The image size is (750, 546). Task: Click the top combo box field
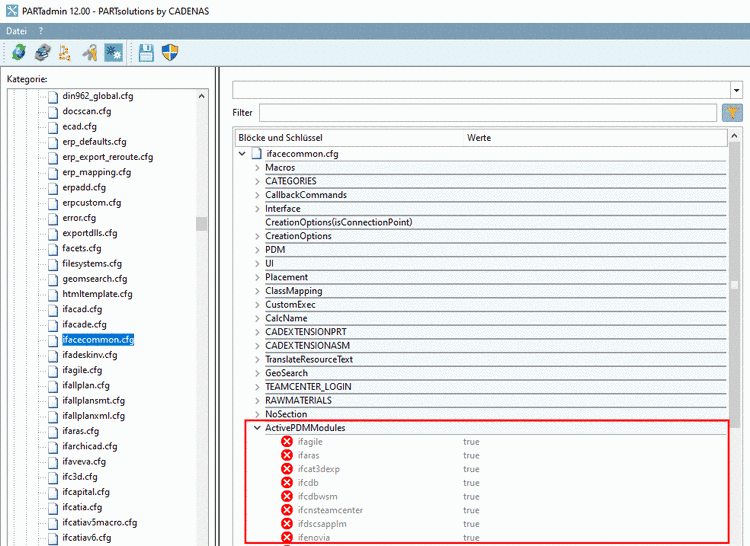pos(482,90)
